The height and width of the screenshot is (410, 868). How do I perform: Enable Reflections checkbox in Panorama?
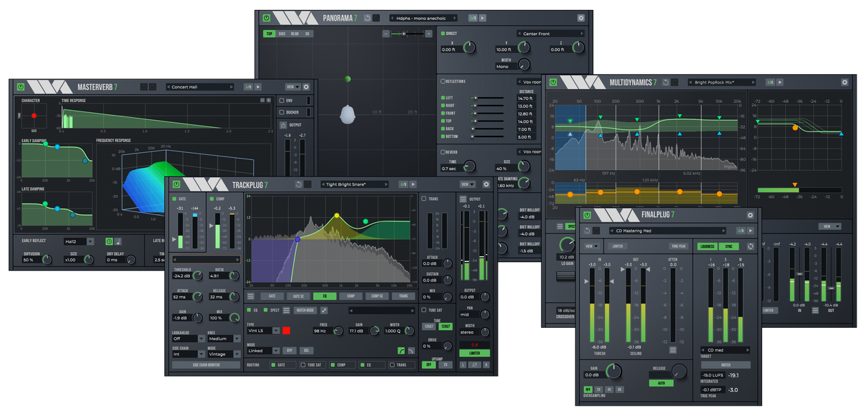443,81
